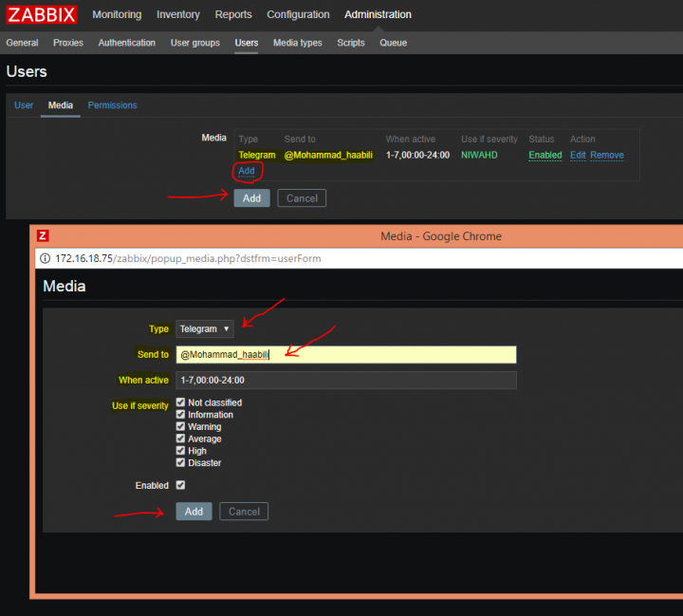Go to Media types submenu
683x616 pixels.
tap(298, 43)
